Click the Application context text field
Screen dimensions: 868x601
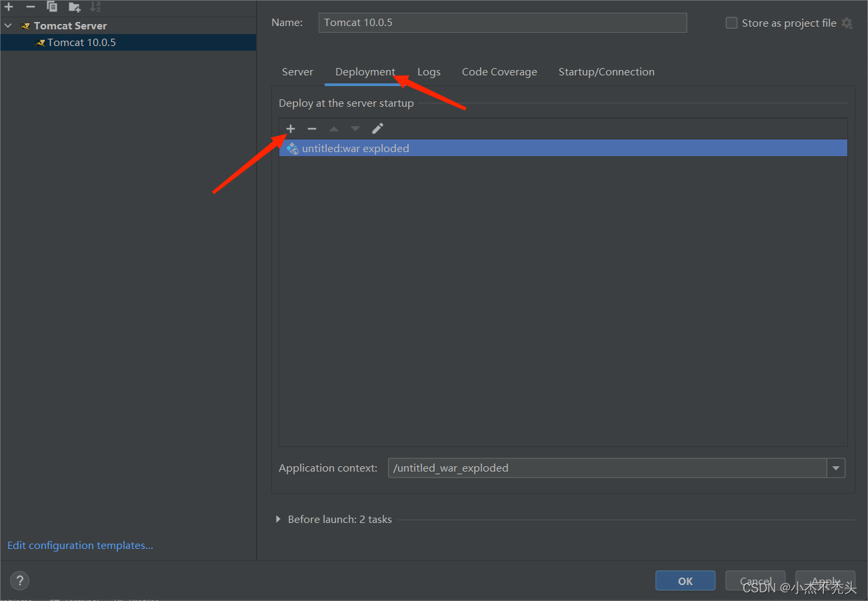(x=607, y=468)
